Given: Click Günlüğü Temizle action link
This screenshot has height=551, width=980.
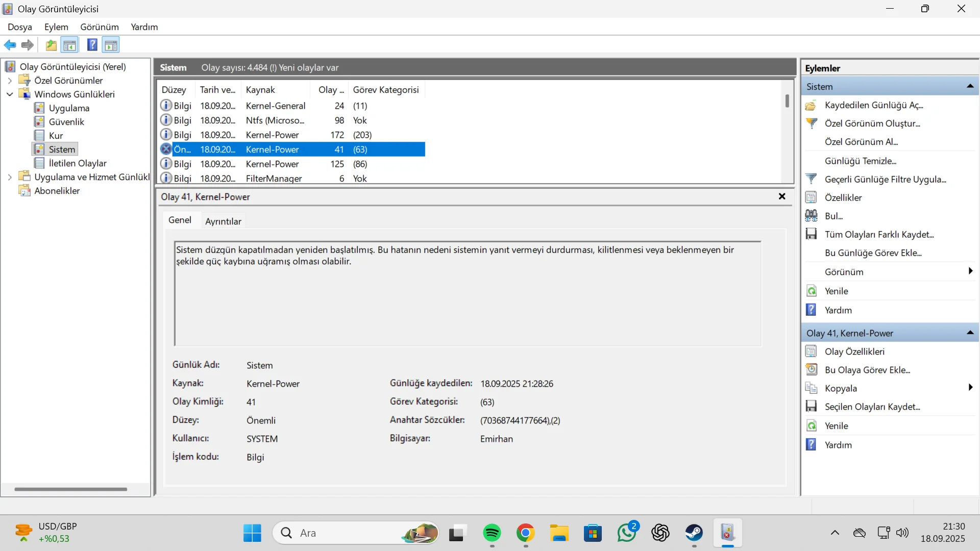Looking at the screenshot, I should click(860, 161).
